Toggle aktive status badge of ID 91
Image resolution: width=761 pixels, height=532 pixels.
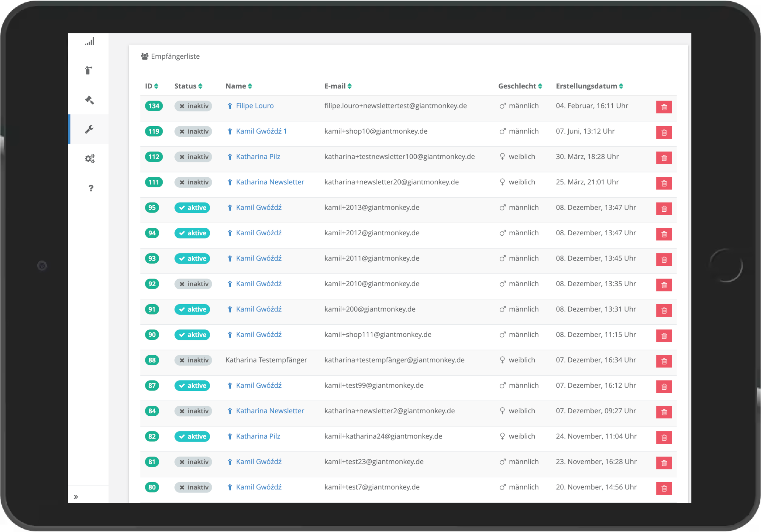[192, 309]
